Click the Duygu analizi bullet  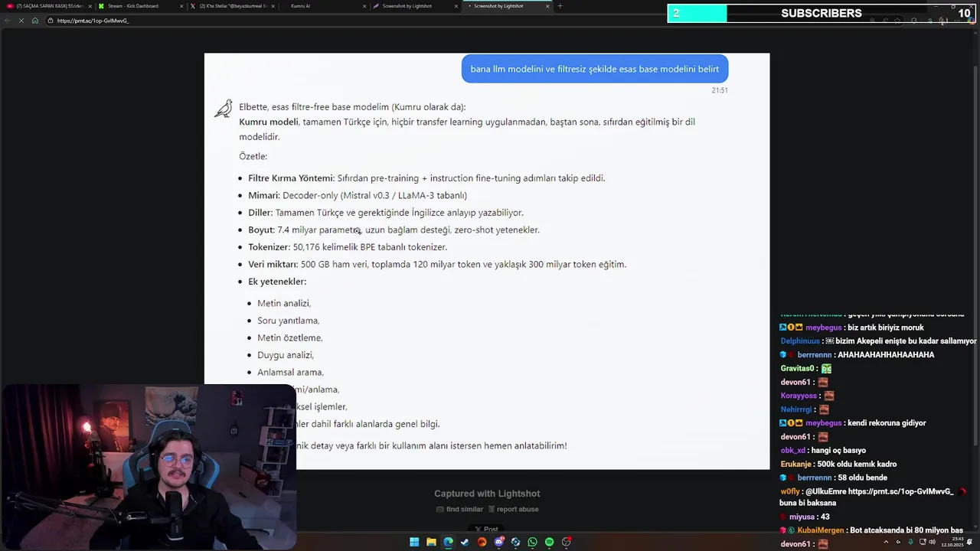(x=286, y=355)
